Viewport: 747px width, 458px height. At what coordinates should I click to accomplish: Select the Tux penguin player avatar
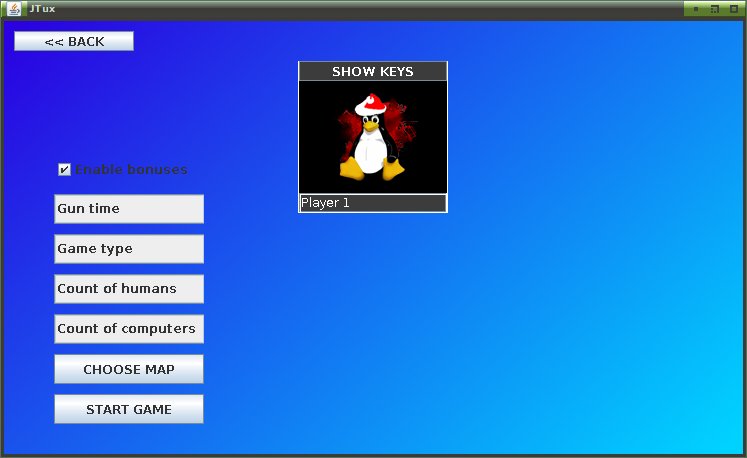[x=373, y=137]
